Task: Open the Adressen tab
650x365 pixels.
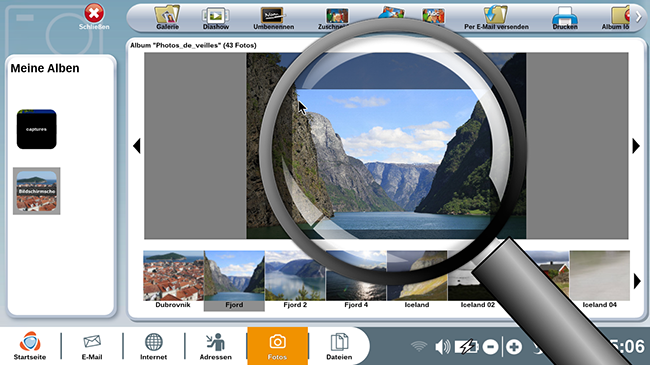Action: [x=216, y=346]
